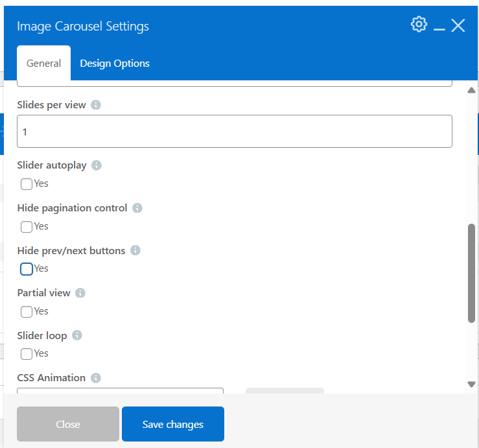Turn on the Slider loop checkbox
Screen dimensions: 479x448
tap(27, 354)
